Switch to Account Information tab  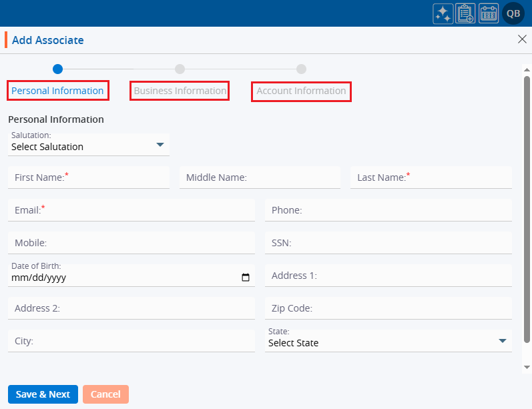pyautogui.click(x=301, y=91)
